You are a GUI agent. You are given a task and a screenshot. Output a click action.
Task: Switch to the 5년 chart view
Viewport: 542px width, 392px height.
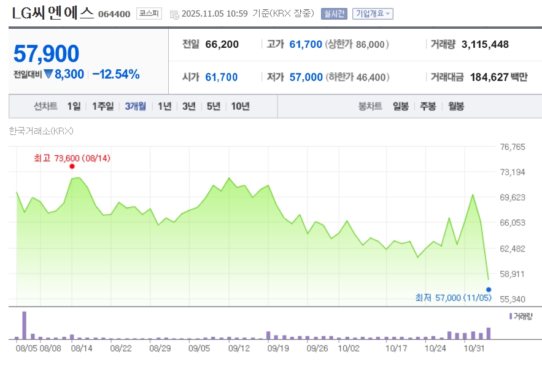click(x=213, y=106)
